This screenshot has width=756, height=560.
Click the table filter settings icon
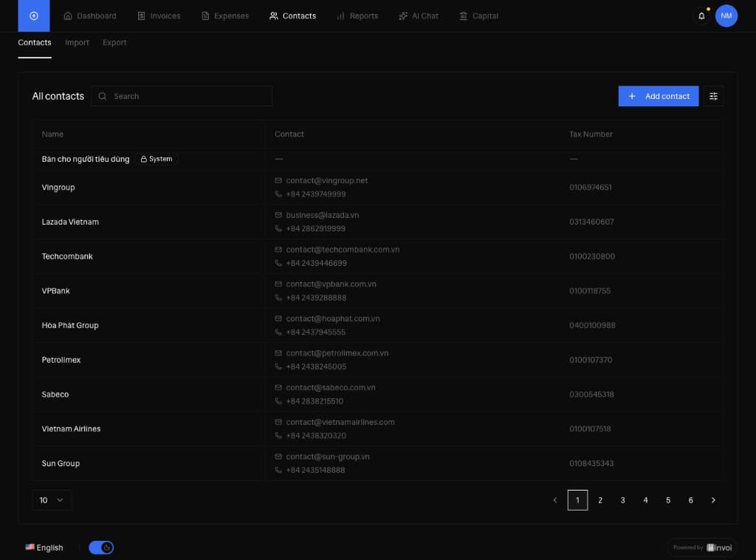click(713, 96)
